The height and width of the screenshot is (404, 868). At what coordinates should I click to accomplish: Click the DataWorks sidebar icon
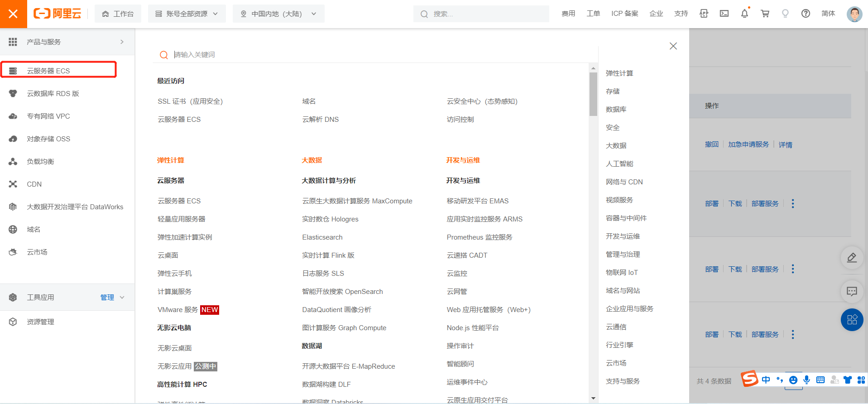13,207
